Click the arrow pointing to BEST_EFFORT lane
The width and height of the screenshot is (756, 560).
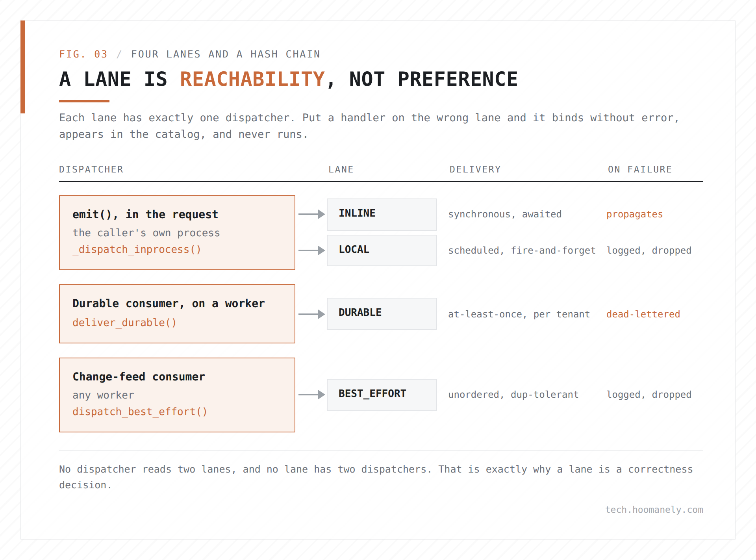coord(311,395)
